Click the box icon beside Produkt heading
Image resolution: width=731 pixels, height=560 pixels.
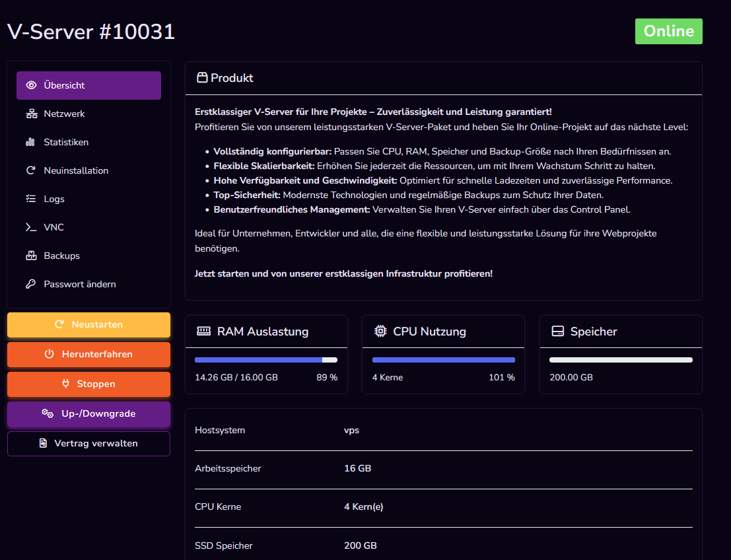[x=202, y=77]
